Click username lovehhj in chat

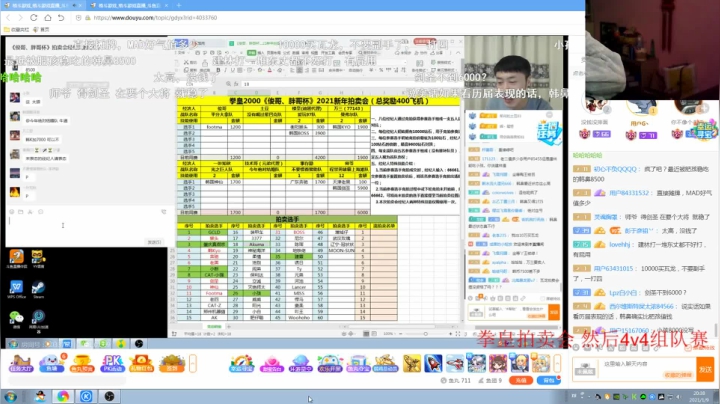tap(619, 245)
